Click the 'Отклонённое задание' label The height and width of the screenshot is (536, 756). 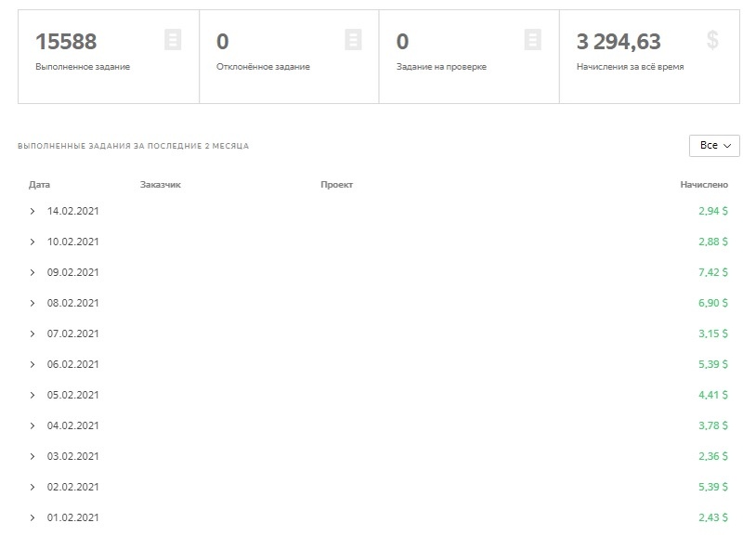click(263, 67)
